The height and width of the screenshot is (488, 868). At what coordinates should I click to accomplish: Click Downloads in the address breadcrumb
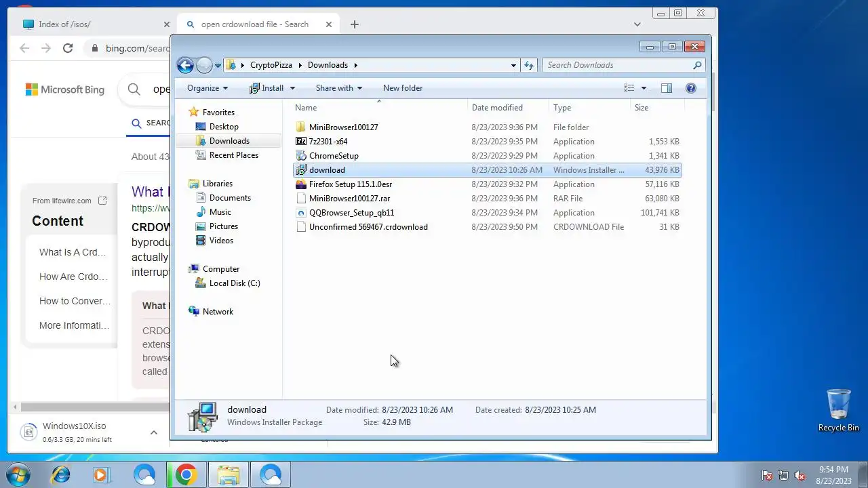click(328, 65)
